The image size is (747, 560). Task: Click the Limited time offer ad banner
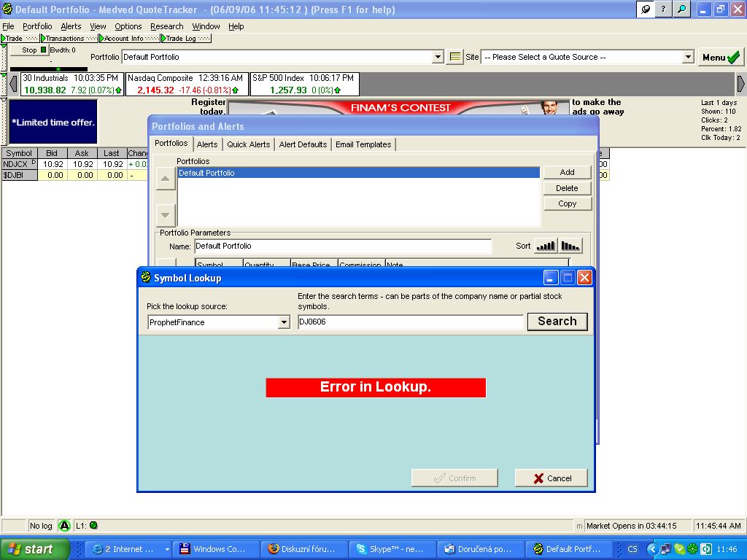coord(53,122)
